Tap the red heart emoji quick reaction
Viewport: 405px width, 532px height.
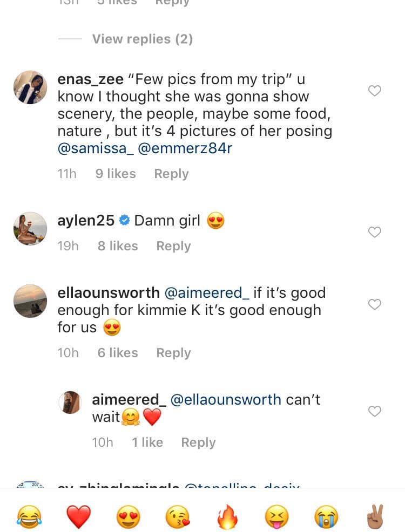click(78, 517)
